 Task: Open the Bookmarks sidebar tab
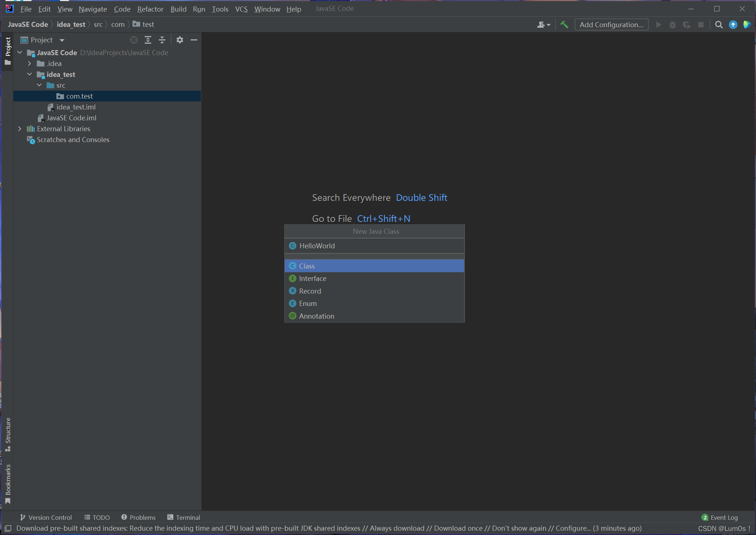[x=8, y=484]
